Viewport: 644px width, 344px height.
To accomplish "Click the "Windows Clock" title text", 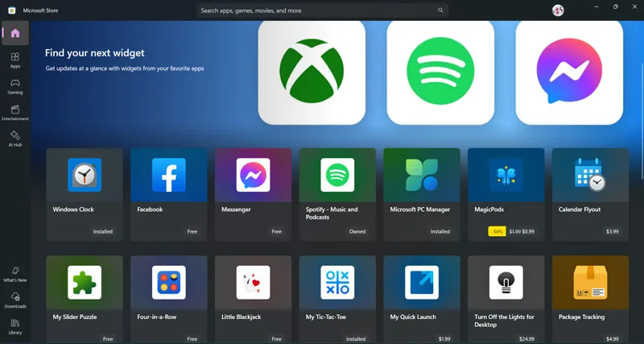I will coord(73,209).
